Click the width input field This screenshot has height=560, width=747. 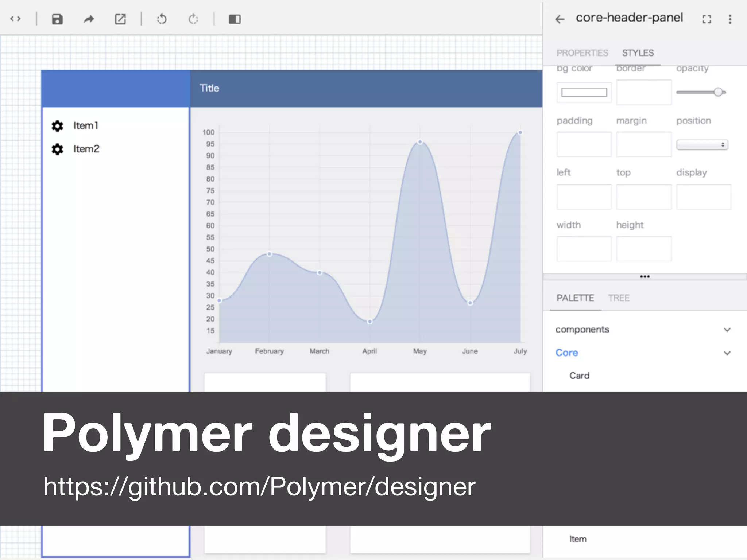coord(584,249)
